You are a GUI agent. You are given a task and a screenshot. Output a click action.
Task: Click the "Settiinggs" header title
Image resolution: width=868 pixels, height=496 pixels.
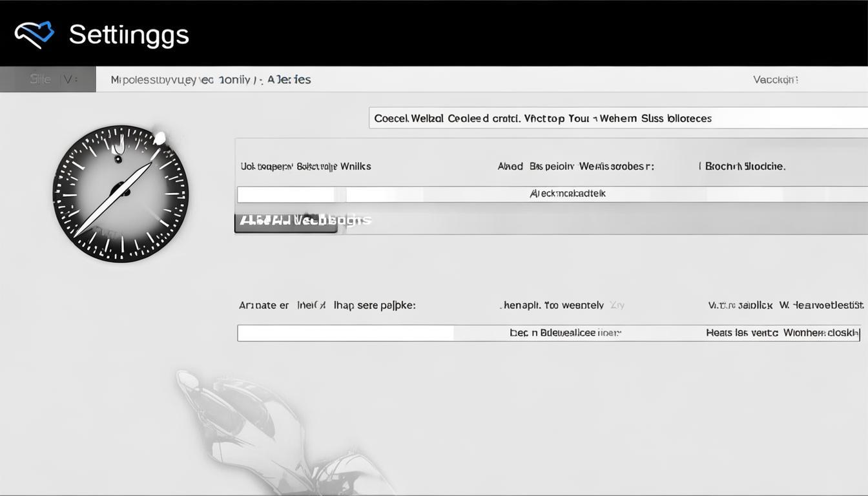click(x=129, y=34)
